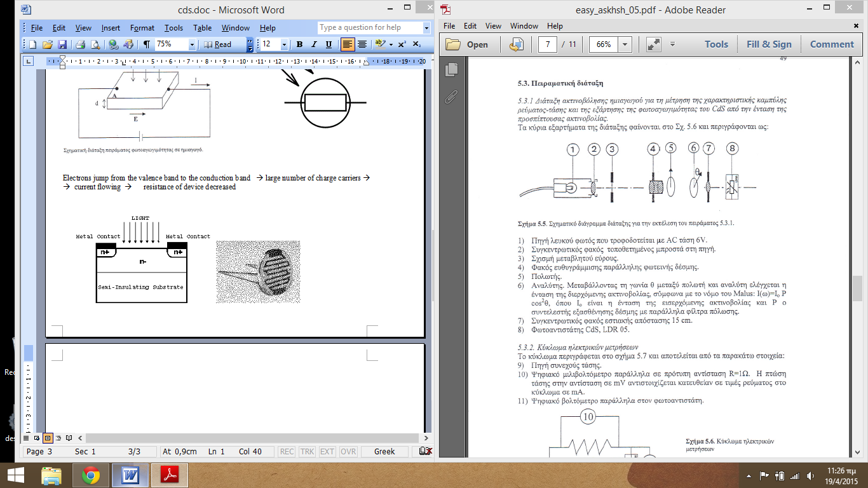This screenshot has width=868, height=488.
Task: Open Print Preview in Word
Action: pyautogui.click(x=95, y=44)
